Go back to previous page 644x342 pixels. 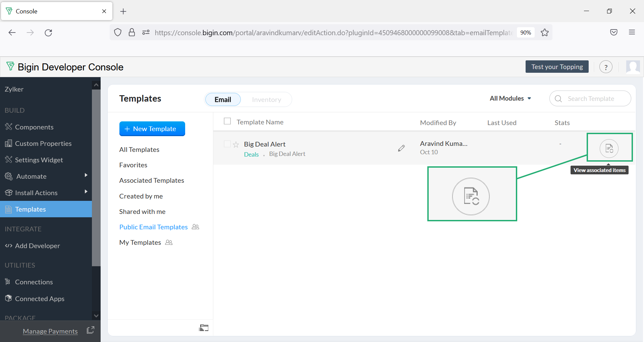point(12,33)
